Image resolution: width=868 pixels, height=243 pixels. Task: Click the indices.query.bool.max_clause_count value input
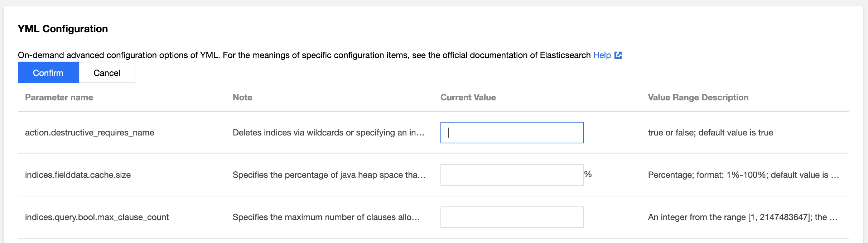(512, 217)
